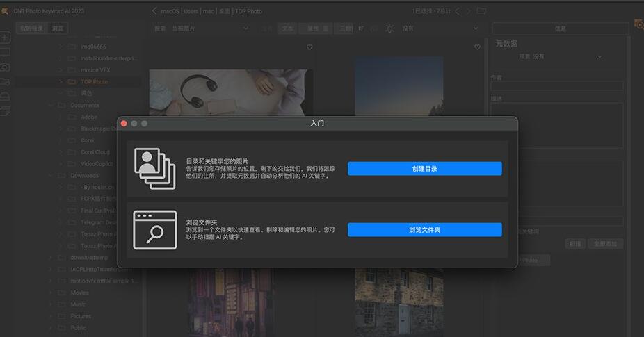644x337 pixels.
Task: Click the camera icon in left sidebar
Action: tap(5, 67)
